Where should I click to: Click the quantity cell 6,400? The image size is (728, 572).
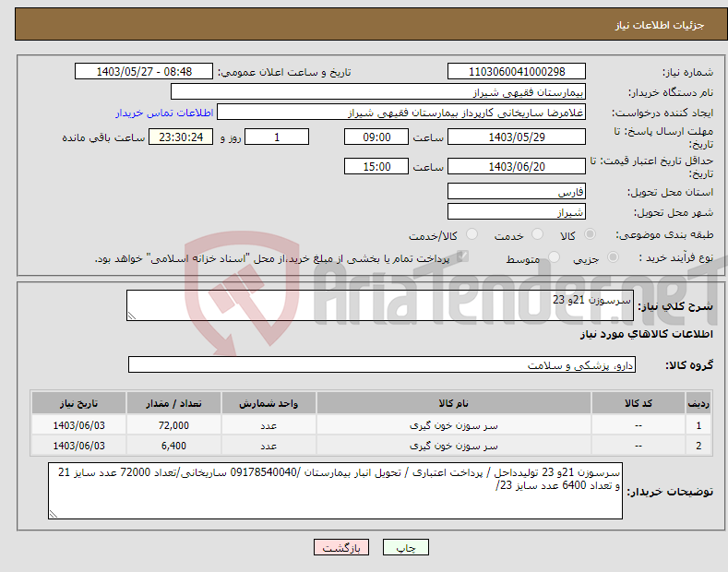click(173, 446)
